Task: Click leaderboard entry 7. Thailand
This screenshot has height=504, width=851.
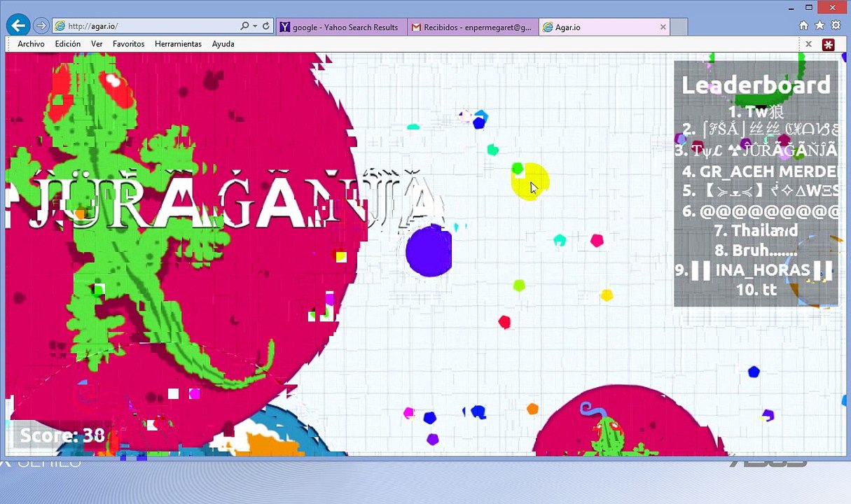Action: pos(756,230)
